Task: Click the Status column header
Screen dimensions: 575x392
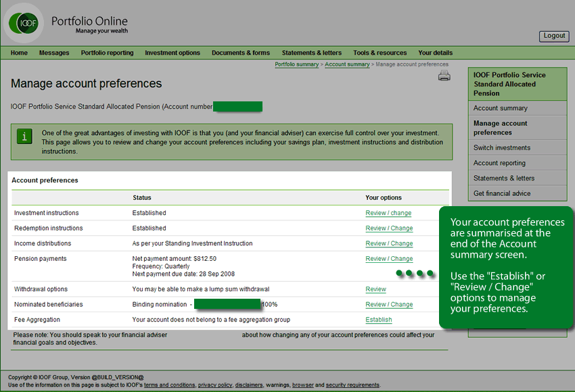Action: coord(142,198)
